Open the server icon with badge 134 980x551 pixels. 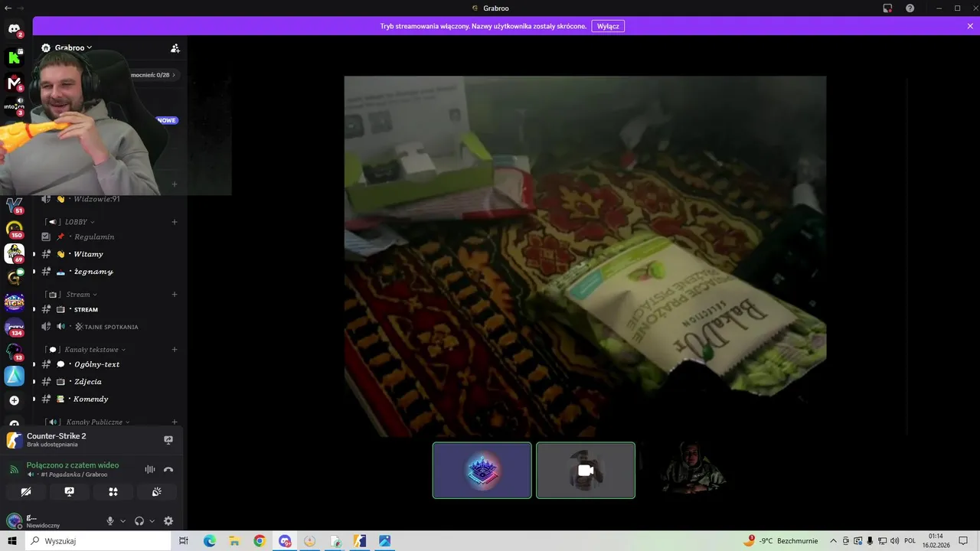(x=14, y=328)
